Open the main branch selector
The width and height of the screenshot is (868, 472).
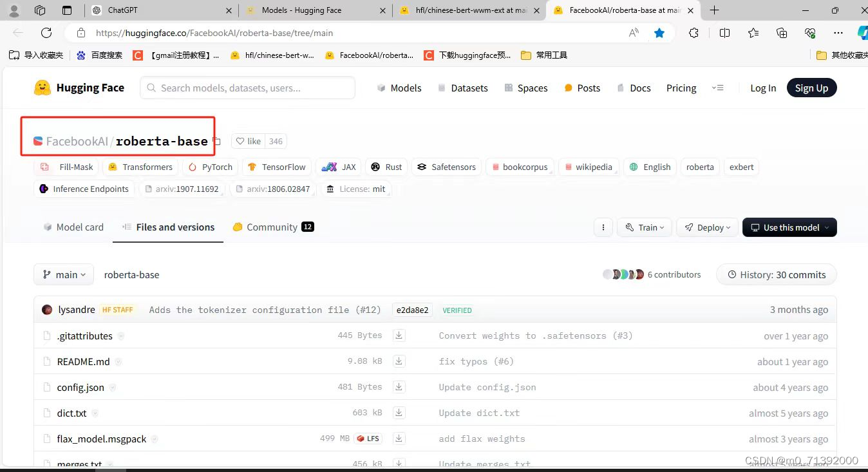click(x=63, y=274)
